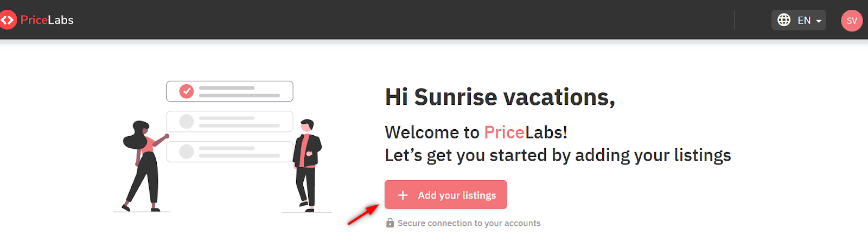This screenshot has width=868, height=247.
Task: Click the woman figure in the illustration
Action: click(142, 166)
